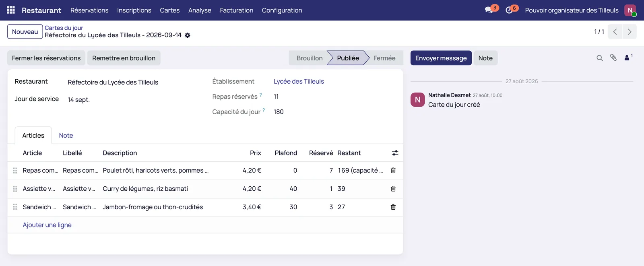Click drag handle of Poulet rôti row
This screenshot has height=266, width=644.
(15, 171)
